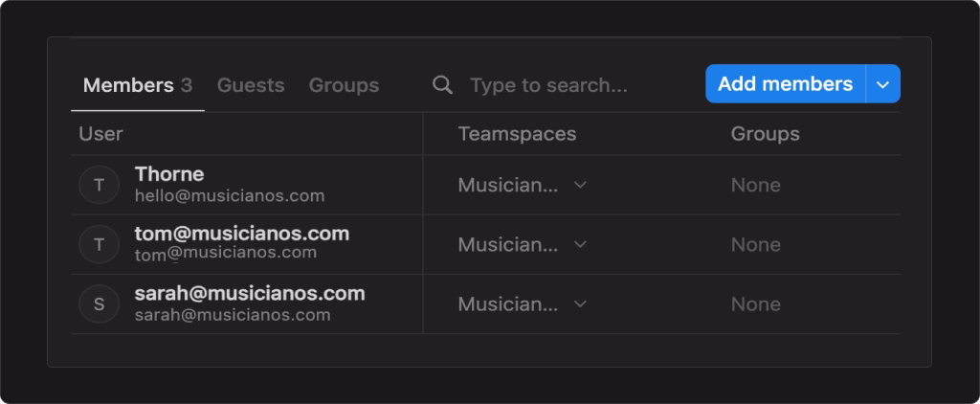Select the Thorne member name

(x=169, y=174)
